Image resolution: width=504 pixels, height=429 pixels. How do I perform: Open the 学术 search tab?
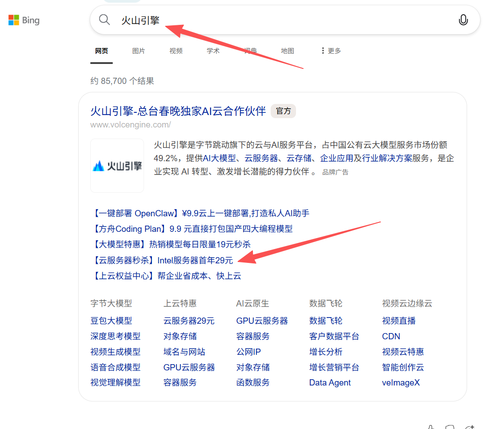pyautogui.click(x=213, y=51)
